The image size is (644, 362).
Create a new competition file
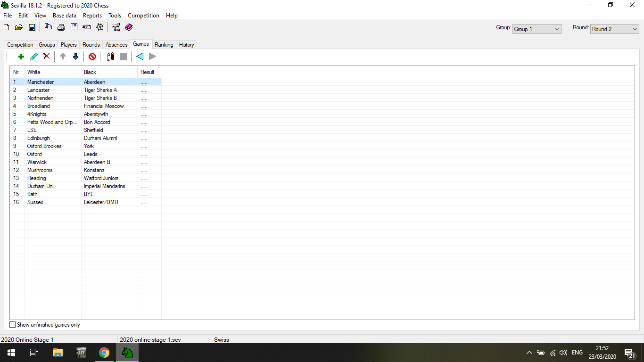point(7,27)
